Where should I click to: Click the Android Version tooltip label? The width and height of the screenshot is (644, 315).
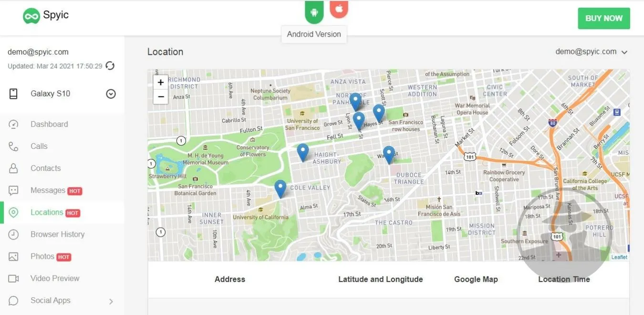point(314,34)
